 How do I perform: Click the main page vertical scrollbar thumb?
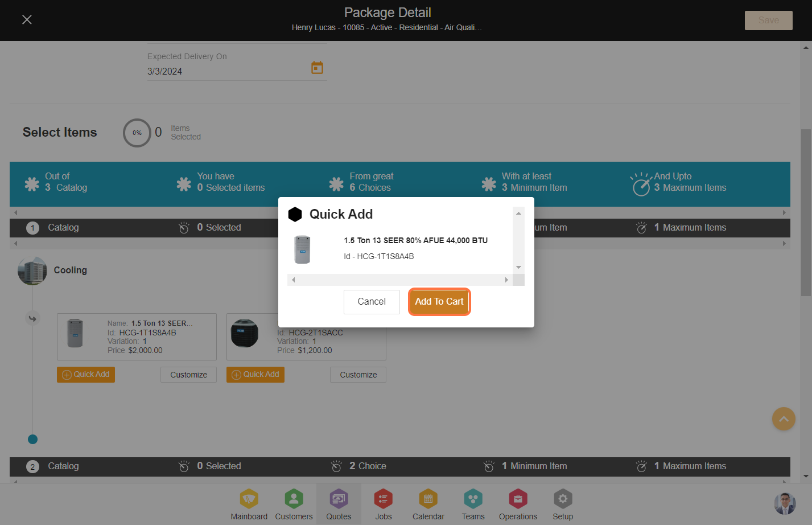[x=806, y=212]
